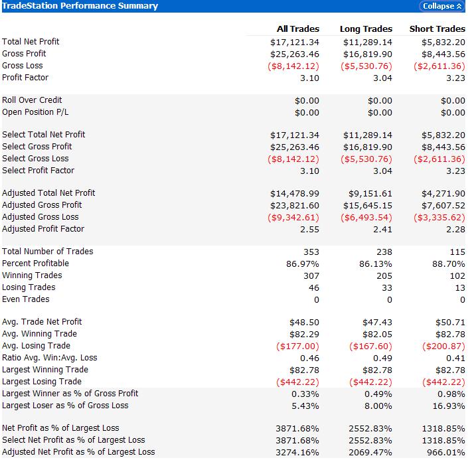The image size is (476, 460).
Task: Click the Ratio Avg. Win:Avg. Loss label
Action: [50, 358]
